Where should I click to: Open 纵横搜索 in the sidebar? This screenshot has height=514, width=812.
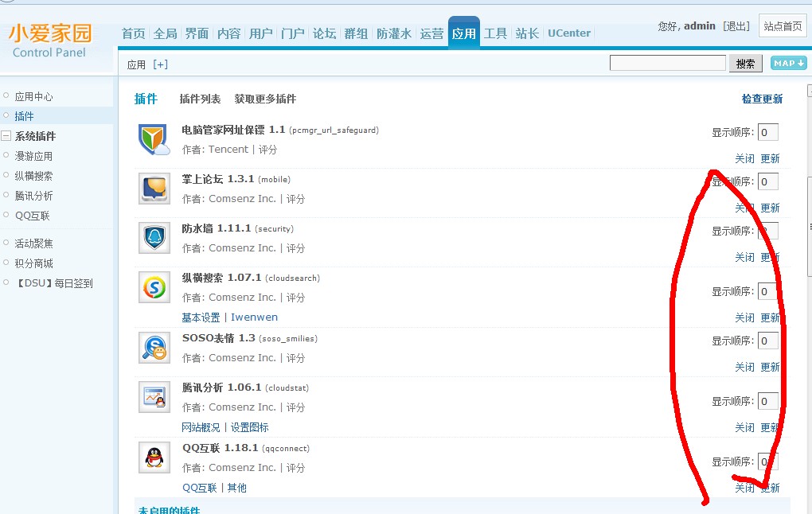point(33,176)
